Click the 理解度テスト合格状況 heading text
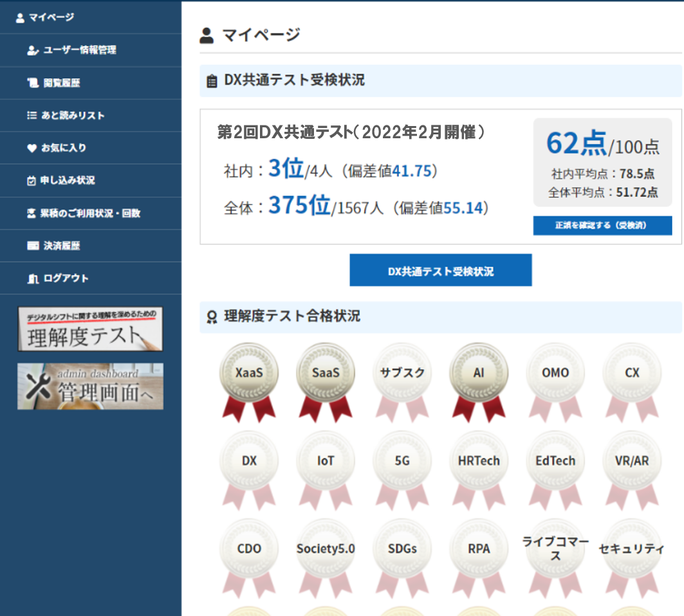 pyautogui.click(x=292, y=316)
